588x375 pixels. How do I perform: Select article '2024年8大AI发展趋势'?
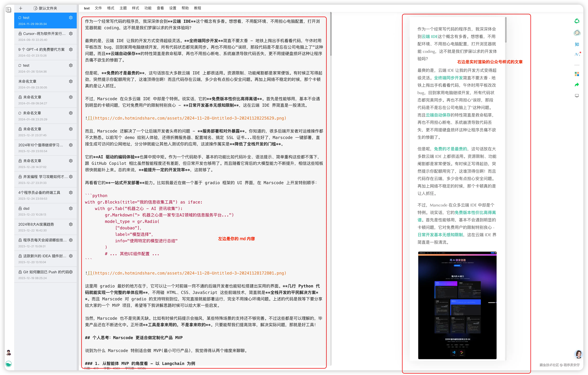36,224
